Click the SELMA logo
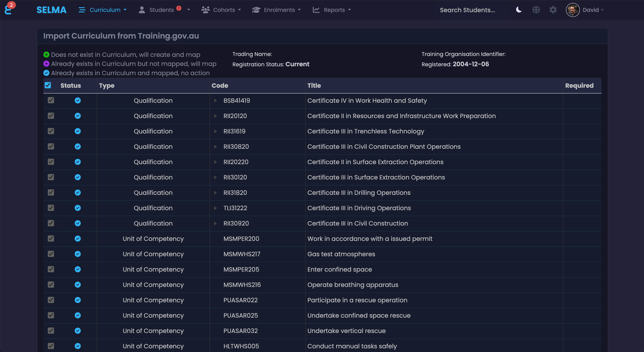 tap(52, 10)
